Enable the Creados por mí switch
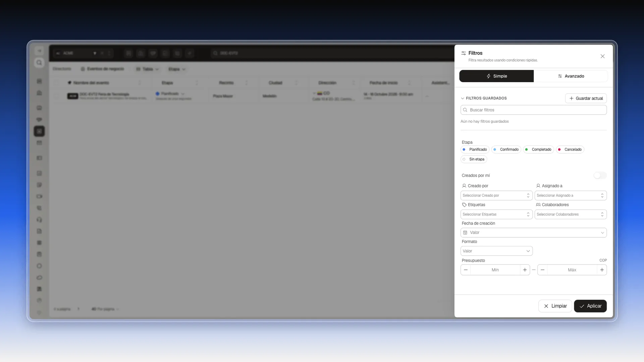This screenshot has height=362, width=644. pos(600,175)
